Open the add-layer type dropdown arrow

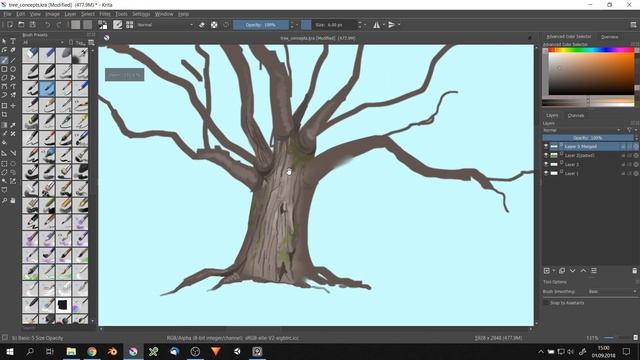554,271
